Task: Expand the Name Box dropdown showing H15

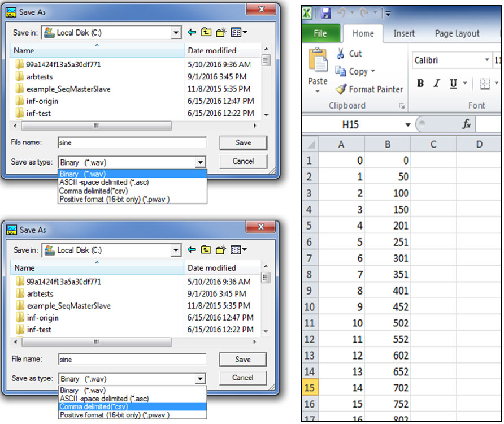Action: (x=407, y=124)
